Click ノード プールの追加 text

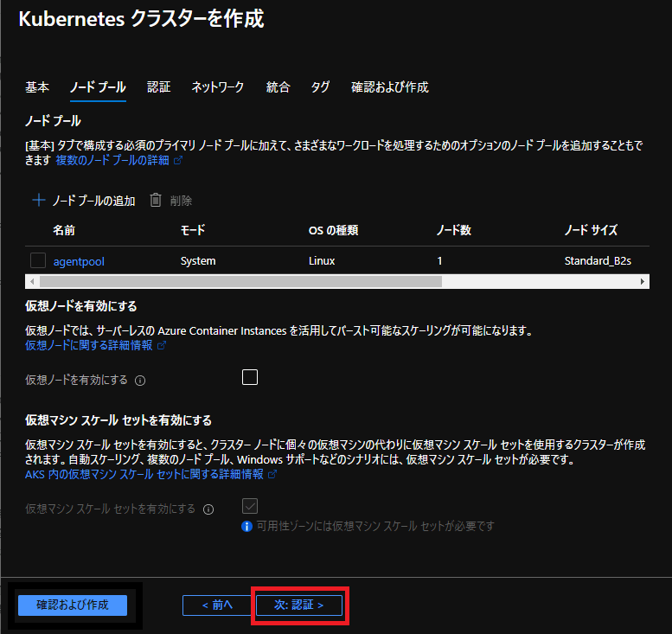point(94,201)
